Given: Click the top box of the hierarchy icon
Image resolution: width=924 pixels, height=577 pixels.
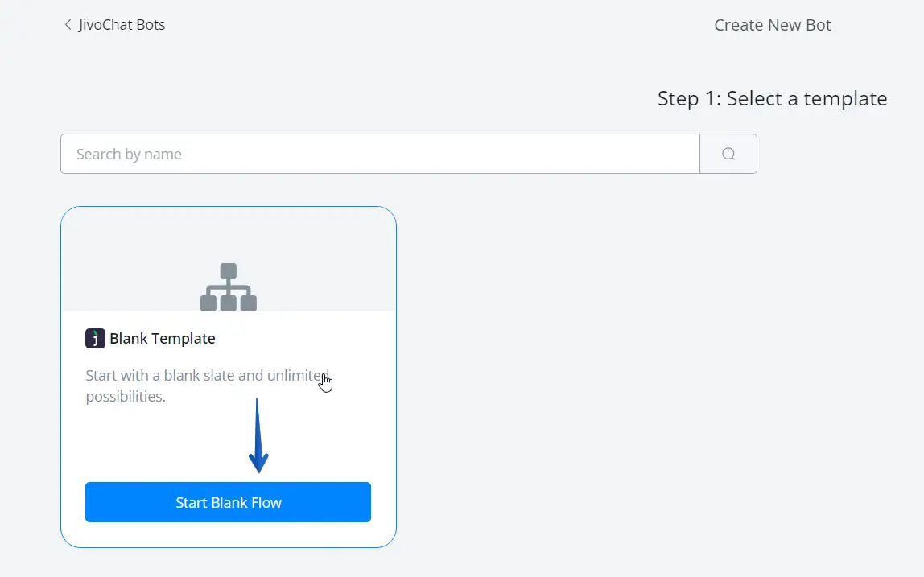Looking at the screenshot, I should (x=229, y=271).
